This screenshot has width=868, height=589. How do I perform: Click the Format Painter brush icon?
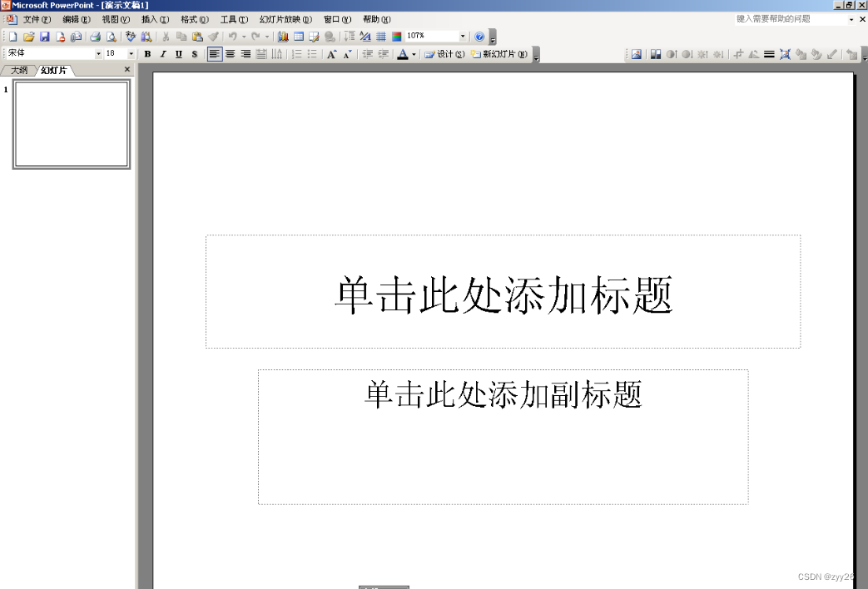(x=213, y=37)
